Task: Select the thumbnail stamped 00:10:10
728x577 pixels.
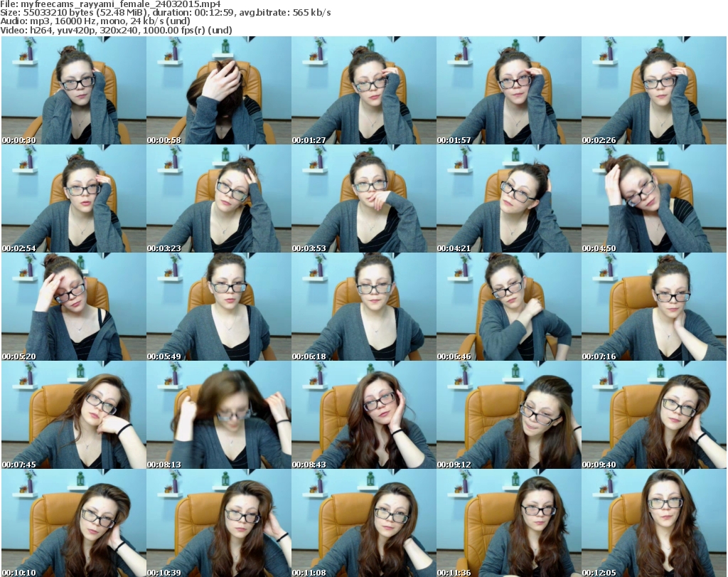Action: [x=74, y=523]
